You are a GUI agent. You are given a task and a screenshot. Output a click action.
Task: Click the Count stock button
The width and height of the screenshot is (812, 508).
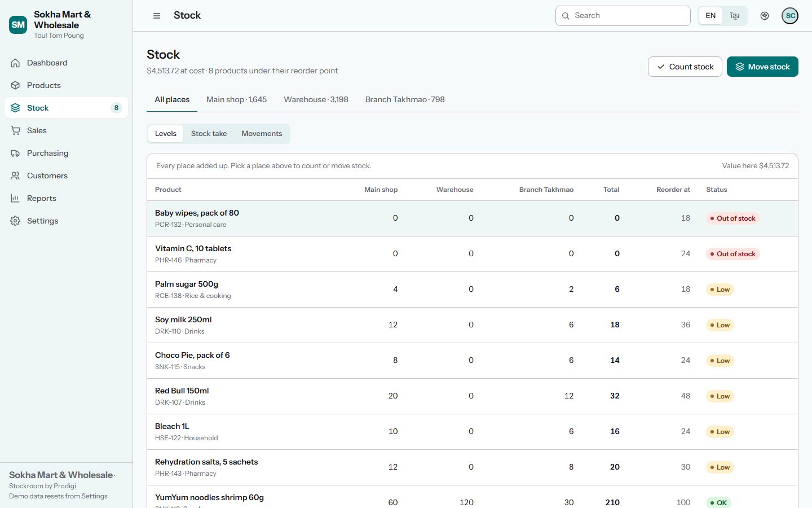[x=685, y=67]
